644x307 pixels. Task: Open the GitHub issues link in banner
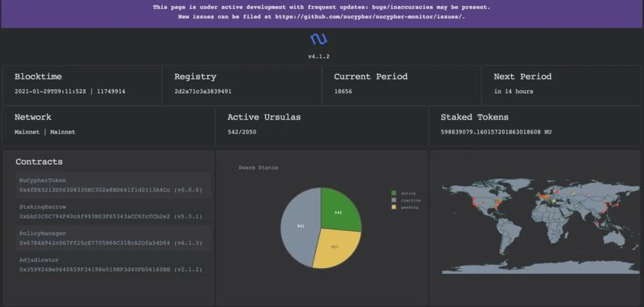[370, 17]
